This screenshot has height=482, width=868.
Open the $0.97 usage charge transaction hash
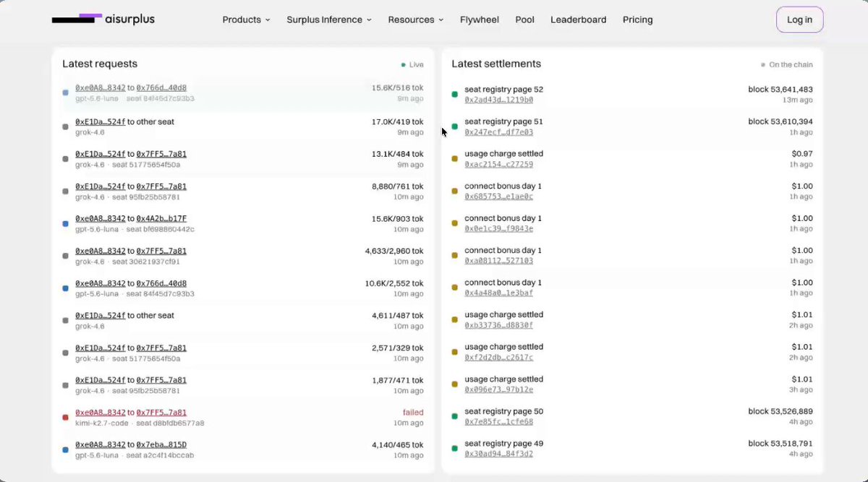(498, 164)
